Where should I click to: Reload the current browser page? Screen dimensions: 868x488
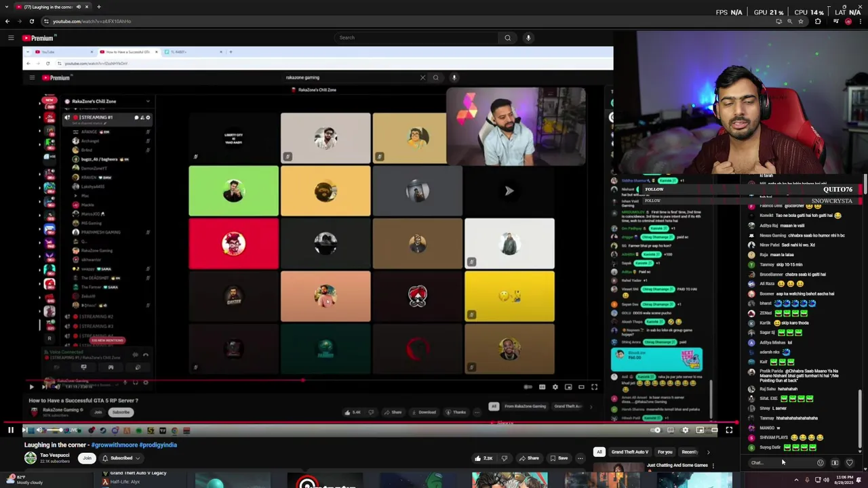(x=31, y=21)
